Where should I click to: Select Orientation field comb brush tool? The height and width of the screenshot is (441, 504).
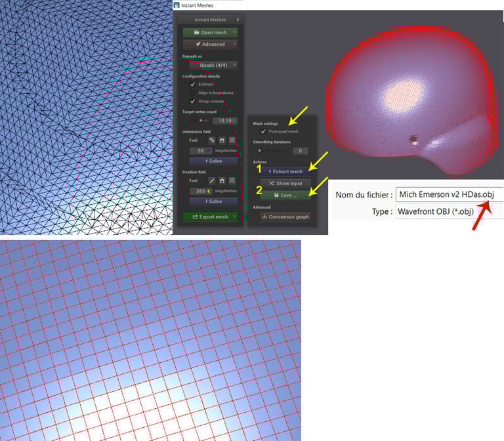coord(211,140)
